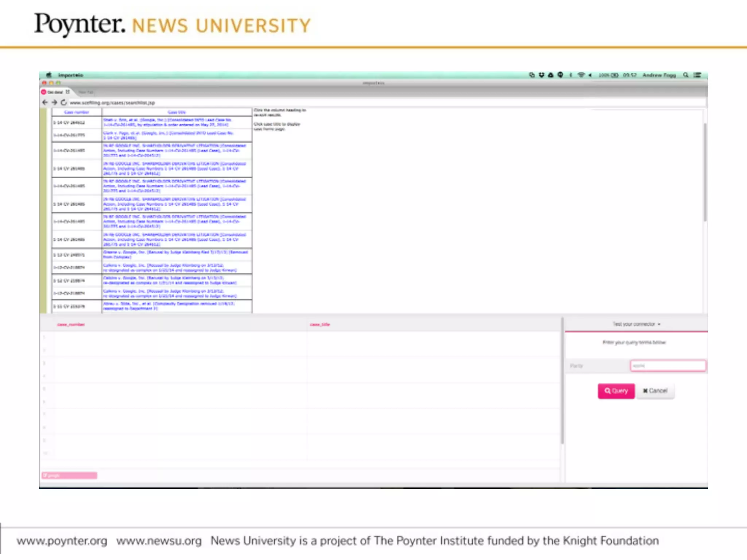Screen dimensions: 747x560
Task: Reload the page with refresh icon
Action: point(64,102)
